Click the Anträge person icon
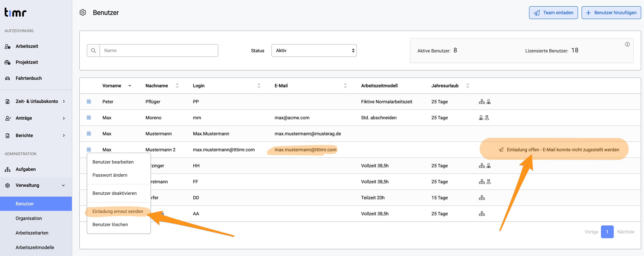Viewport: 644px width, 256px height. click(x=8, y=118)
